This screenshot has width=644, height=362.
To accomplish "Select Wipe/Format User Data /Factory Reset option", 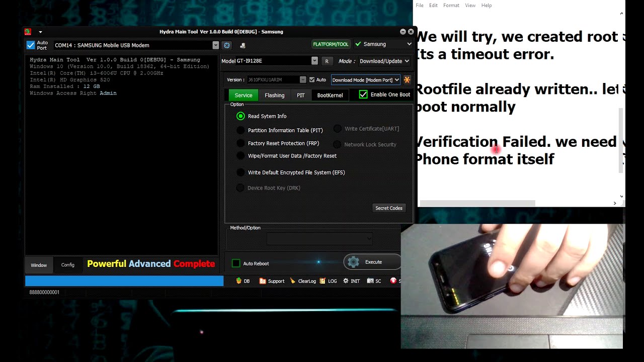I will 240,156.
